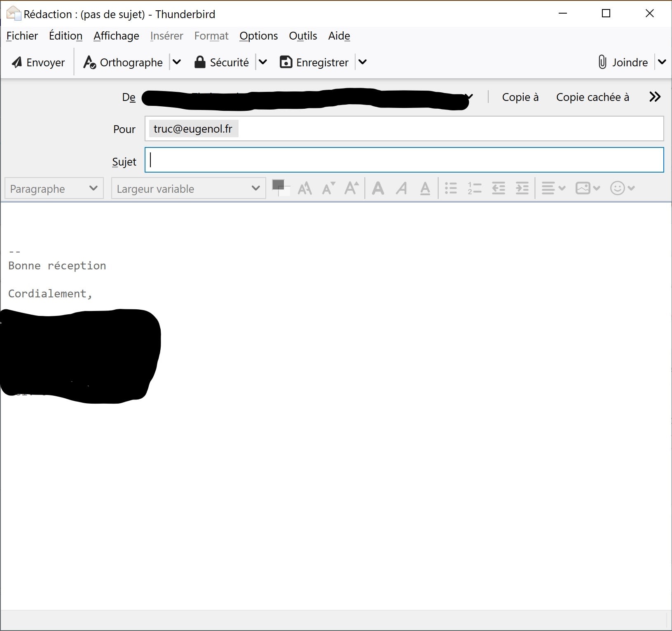This screenshot has width=672, height=631.
Task: Open the Paragraphe style dropdown
Action: [54, 189]
